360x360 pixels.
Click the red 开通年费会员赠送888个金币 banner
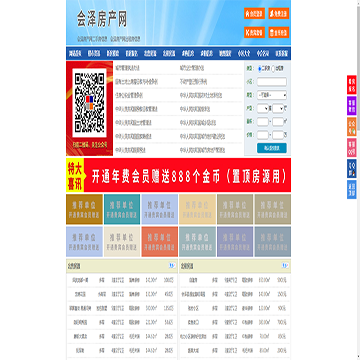tap(178, 175)
